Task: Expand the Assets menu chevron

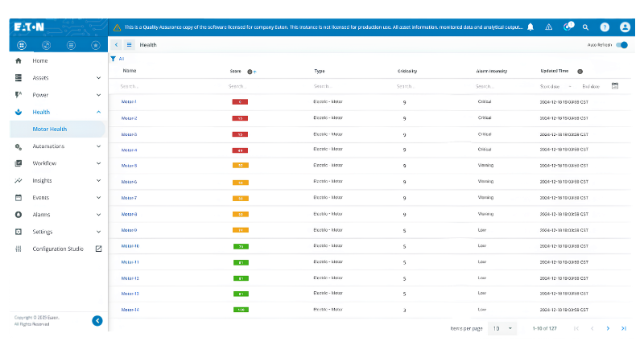Action: click(x=98, y=78)
